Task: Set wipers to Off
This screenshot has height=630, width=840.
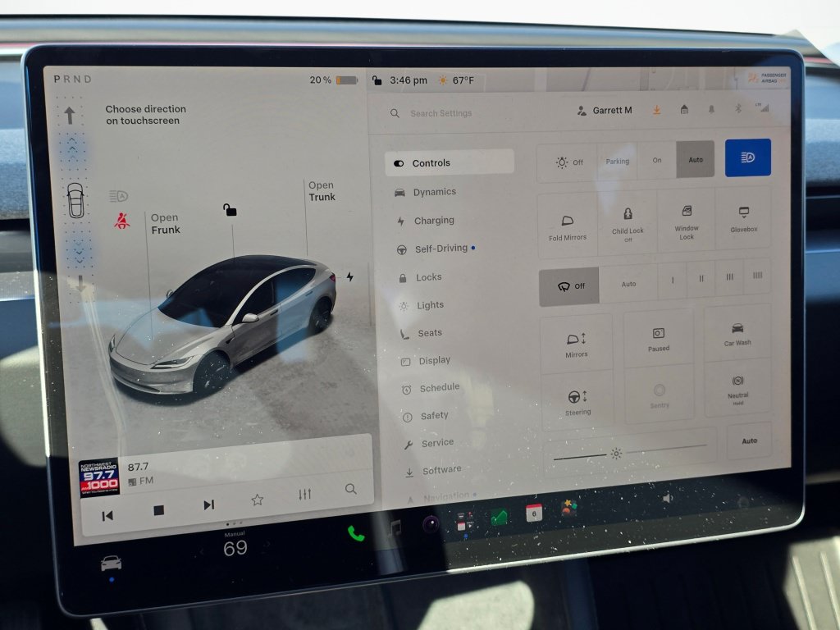Action: (569, 286)
